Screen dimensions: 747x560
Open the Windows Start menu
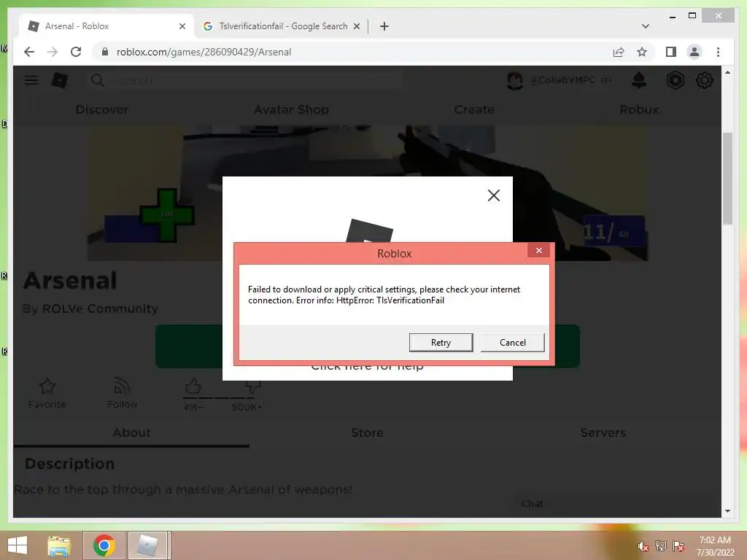pyautogui.click(x=18, y=545)
